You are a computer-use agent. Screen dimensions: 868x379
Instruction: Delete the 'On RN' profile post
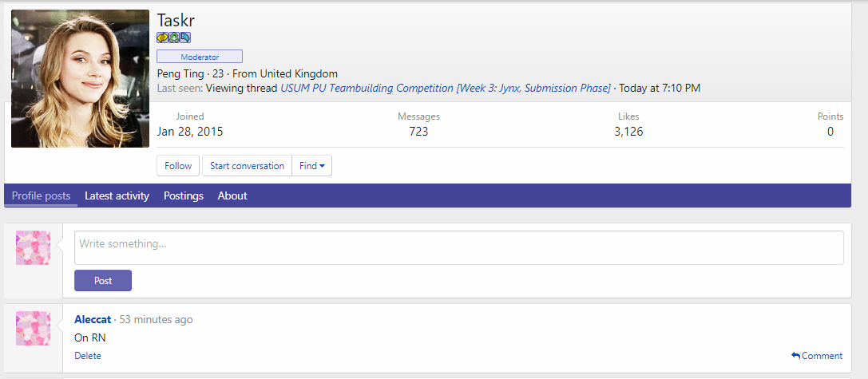[88, 356]
